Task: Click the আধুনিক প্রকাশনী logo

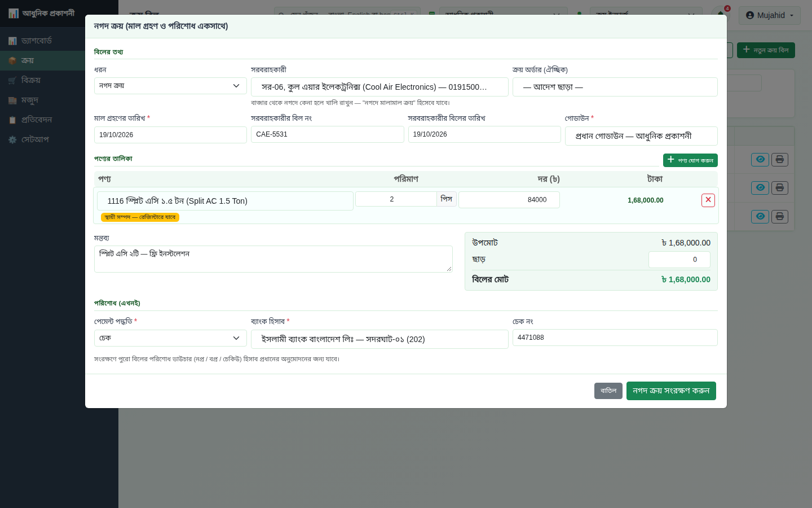Action: (x=42, y=13)
